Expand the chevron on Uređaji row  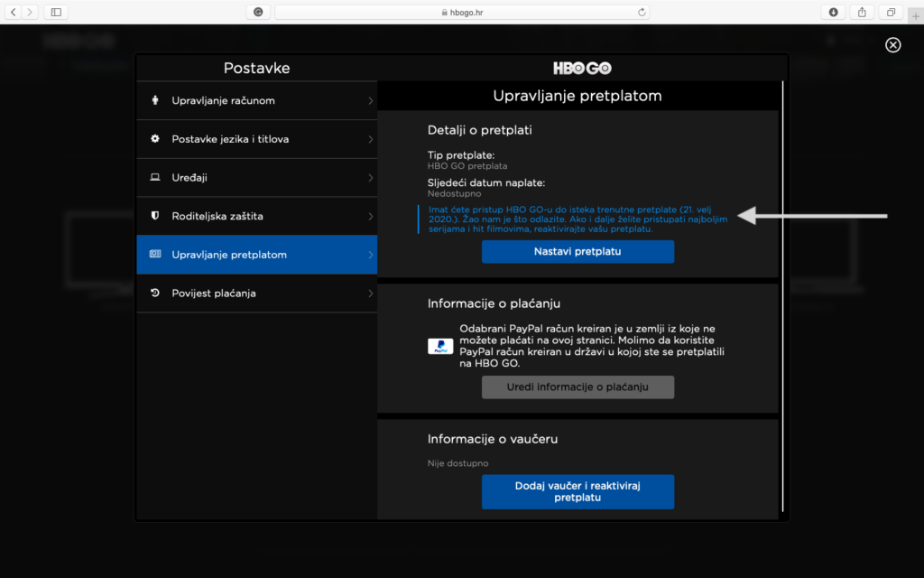[370, 178]
